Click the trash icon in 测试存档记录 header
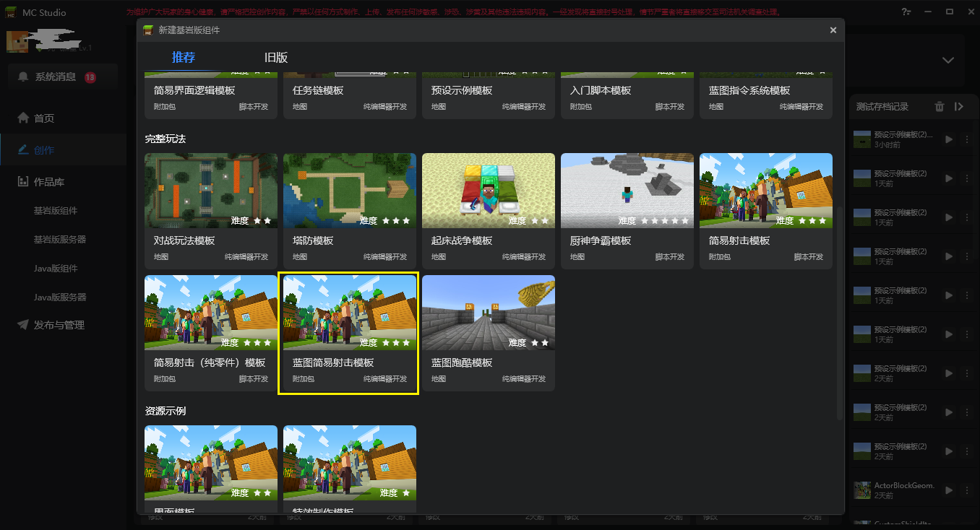 tap(940, 106)
